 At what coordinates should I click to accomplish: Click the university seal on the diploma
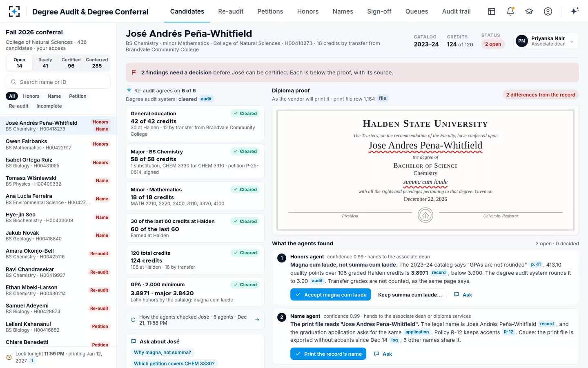pos(425,215)
